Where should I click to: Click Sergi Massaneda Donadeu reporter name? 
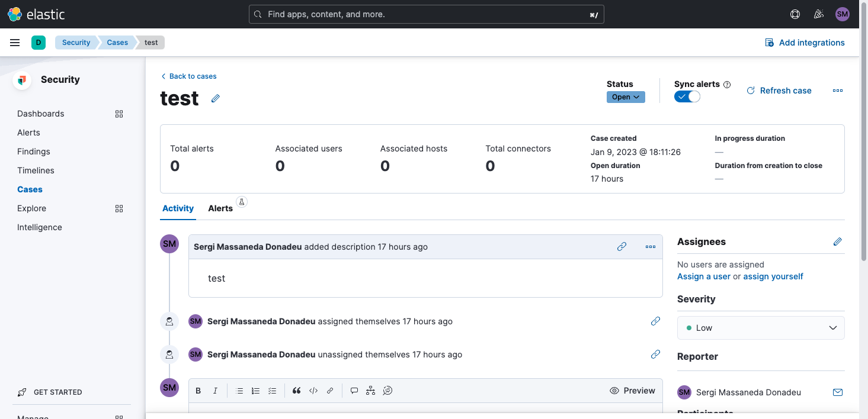(748, 392)
